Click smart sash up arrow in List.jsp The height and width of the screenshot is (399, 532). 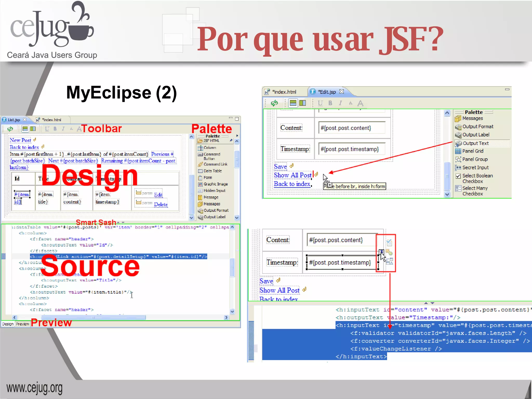pyautogui.click(x=118, y=223)
